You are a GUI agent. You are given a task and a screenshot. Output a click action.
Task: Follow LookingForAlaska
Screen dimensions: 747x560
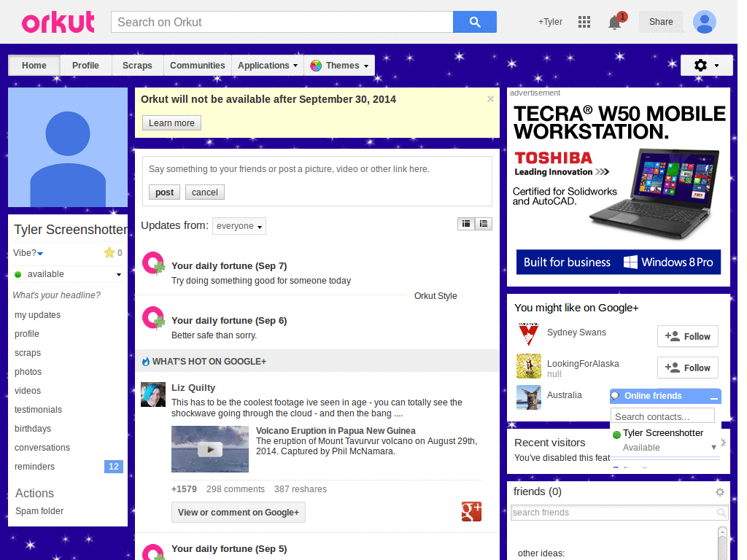coord(687,368)
